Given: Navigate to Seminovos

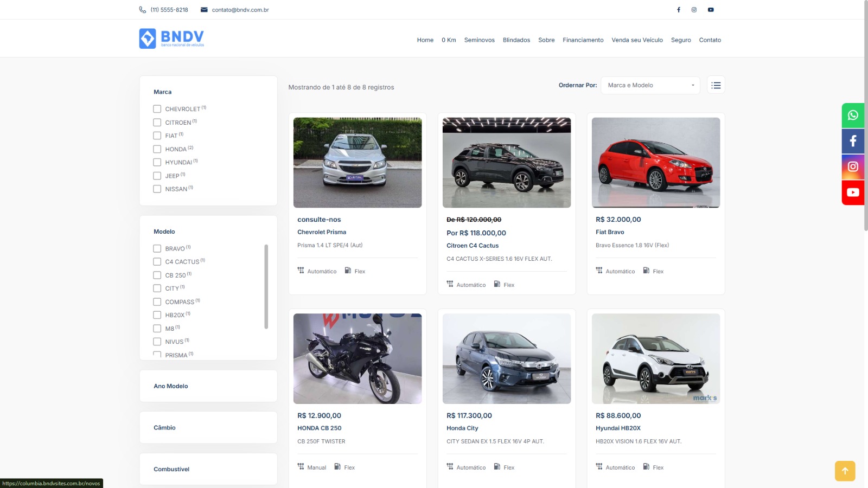Looking at the screenshot, I should point(480,40).
